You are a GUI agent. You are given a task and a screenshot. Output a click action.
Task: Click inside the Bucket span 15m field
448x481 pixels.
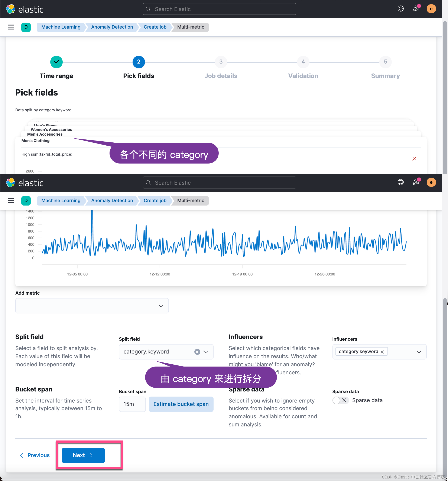coord(132,404)
